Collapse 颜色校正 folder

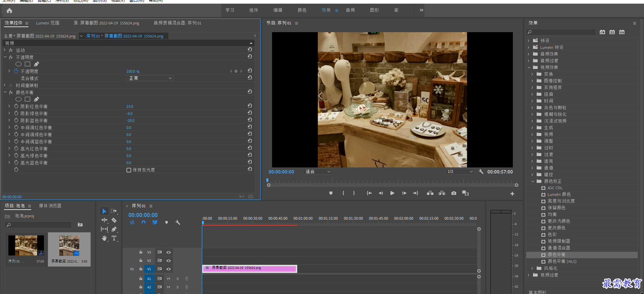533,181
